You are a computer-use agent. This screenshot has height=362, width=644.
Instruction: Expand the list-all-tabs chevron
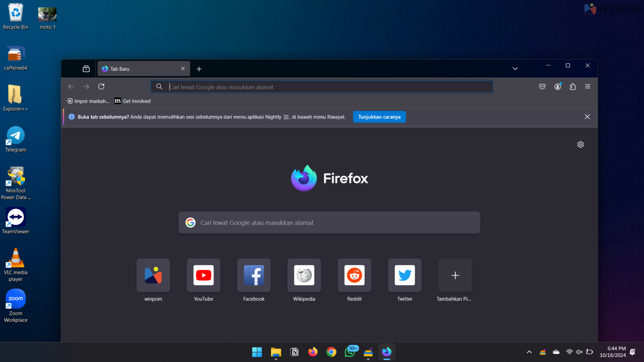[x=515, y=68]
